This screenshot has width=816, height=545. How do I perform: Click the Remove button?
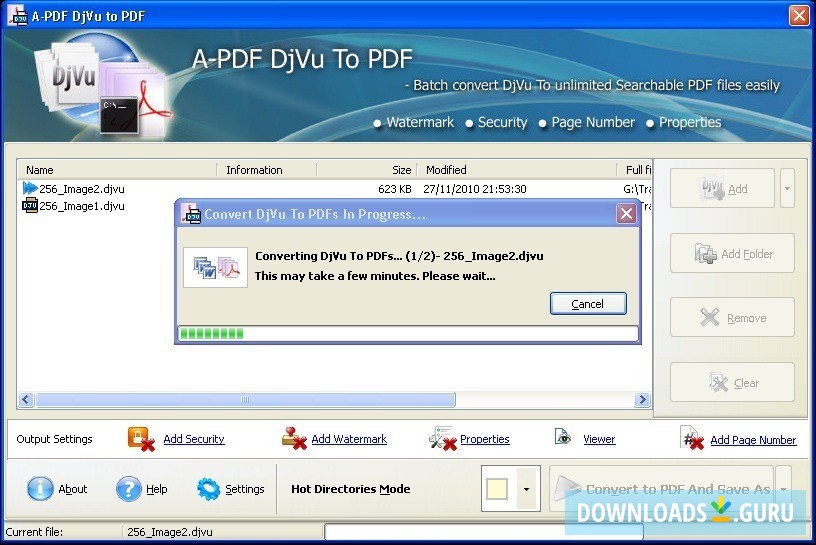(732, 318)
